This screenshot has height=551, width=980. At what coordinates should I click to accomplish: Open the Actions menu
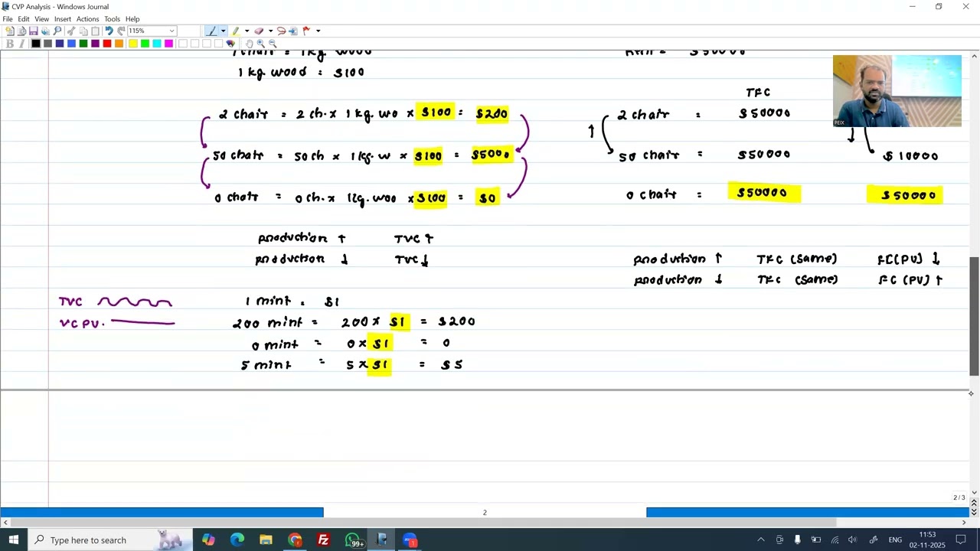(x=87, y=18)
